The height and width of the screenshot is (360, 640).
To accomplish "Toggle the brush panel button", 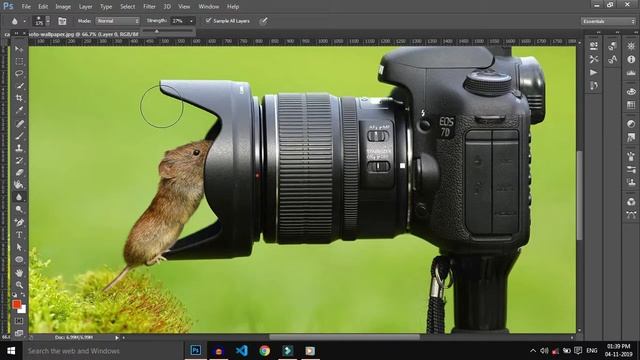I will pyautogui.click(x=62, y=21).
